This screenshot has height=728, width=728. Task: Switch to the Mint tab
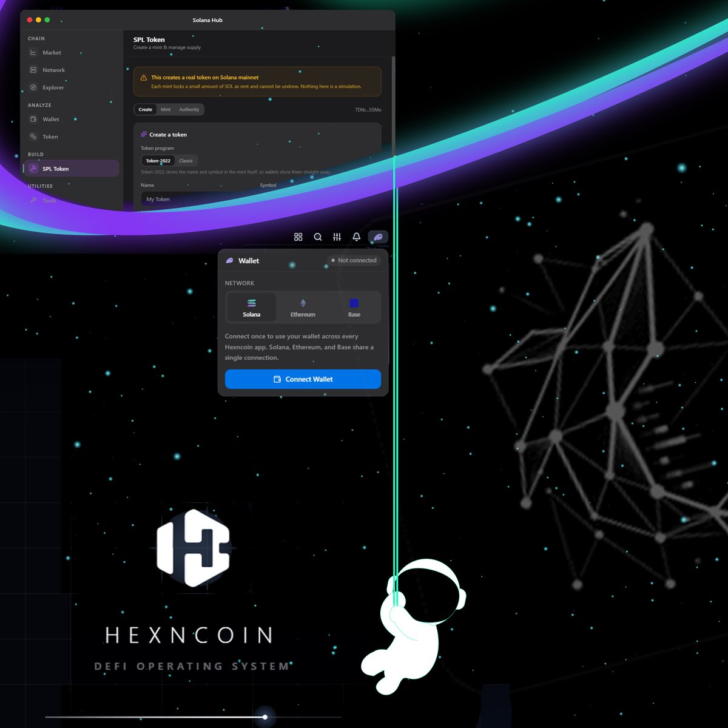(166, 110)
